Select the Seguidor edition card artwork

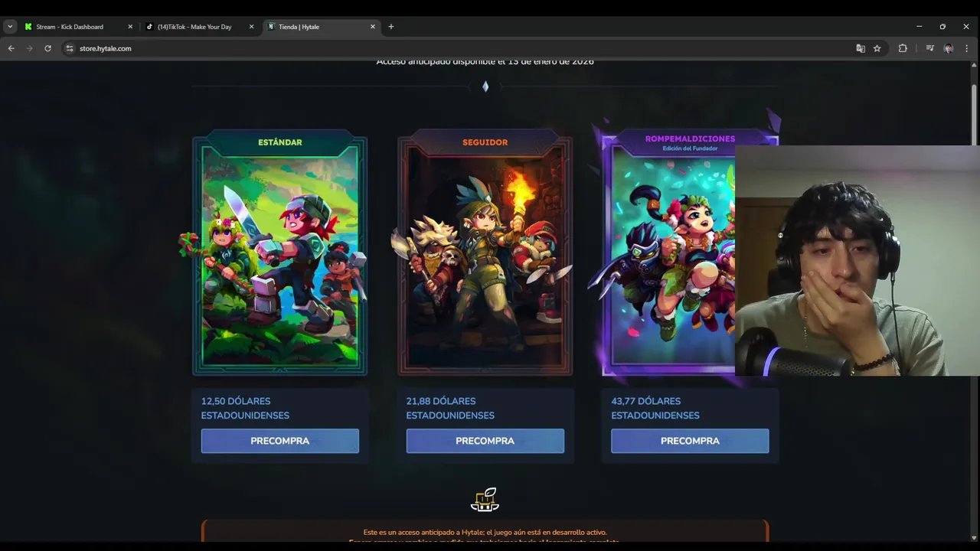(485, 256)
